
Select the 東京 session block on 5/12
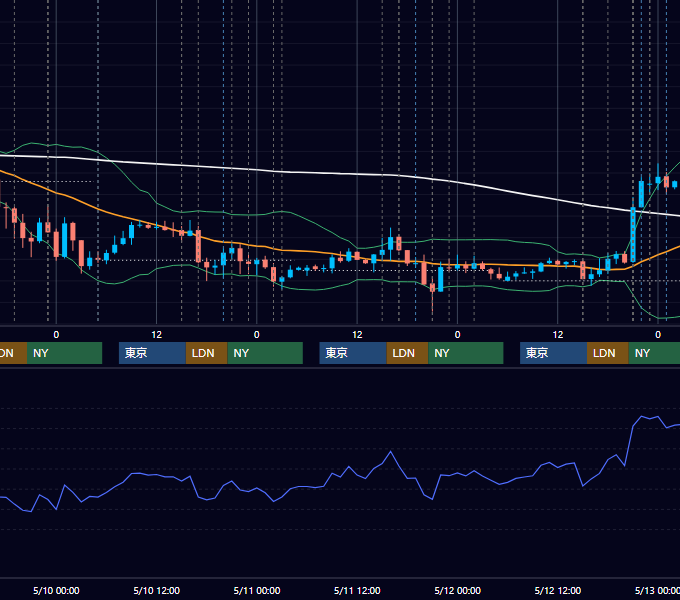553,353
